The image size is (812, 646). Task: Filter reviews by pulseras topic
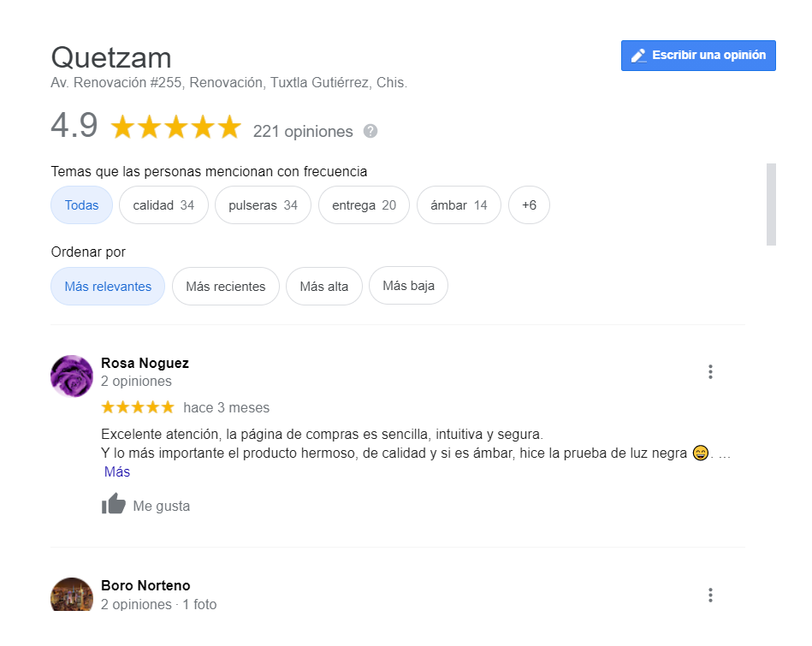click(x=263, y=205)
